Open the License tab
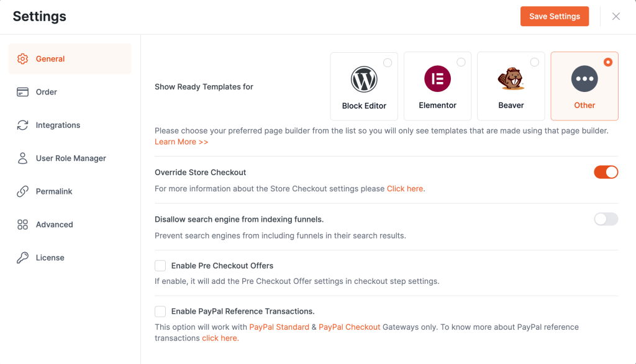Image resolution: width=636 pixels, height=364 pixels. click(49, 257)
